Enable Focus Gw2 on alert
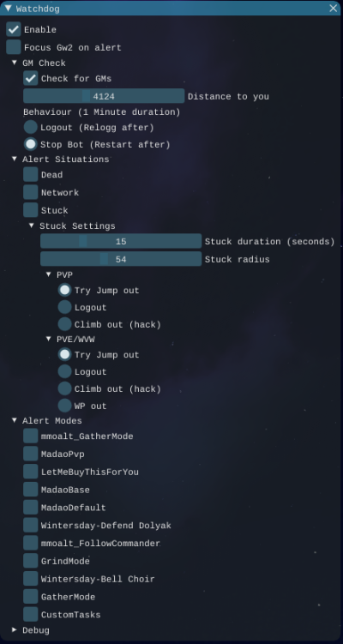The width and height of the screenshot is (343, 644). [14, 47]
